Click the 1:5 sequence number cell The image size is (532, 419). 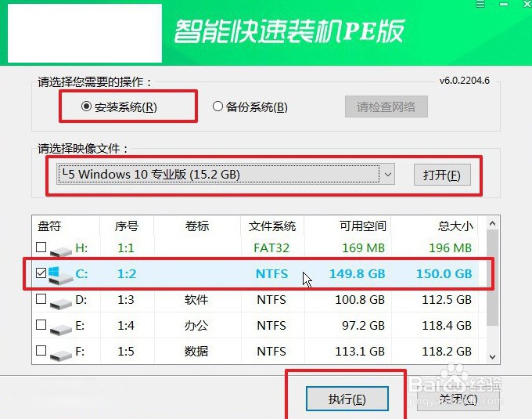pyautogui.click(x=126, y=351)
